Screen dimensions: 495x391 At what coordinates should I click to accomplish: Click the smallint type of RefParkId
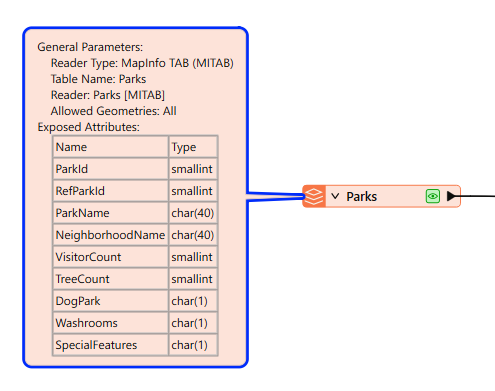click(x=193, y=191)
